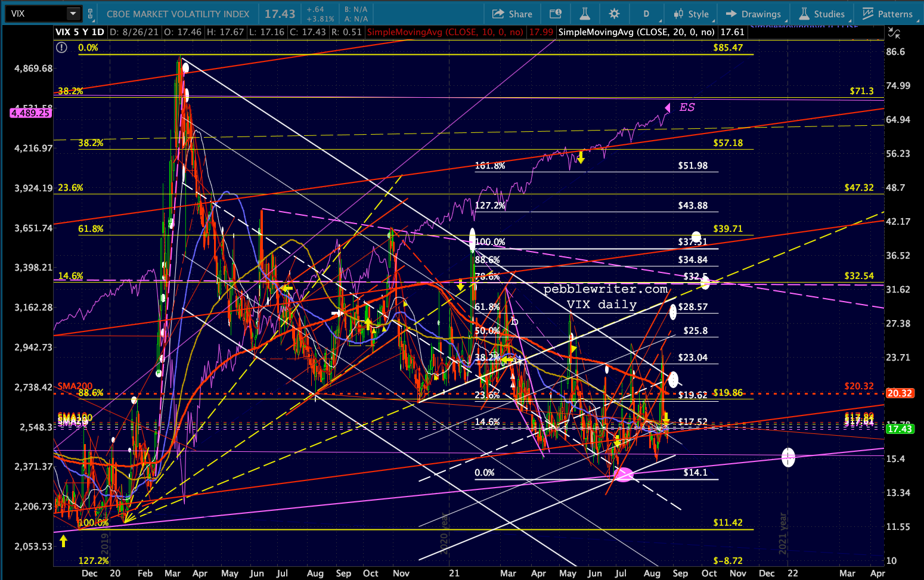Select the red SimpleMovingAvg (CLOSE, 10, 0, no) label
This screenshot has height=580, width=924.
tap(445, 32)
